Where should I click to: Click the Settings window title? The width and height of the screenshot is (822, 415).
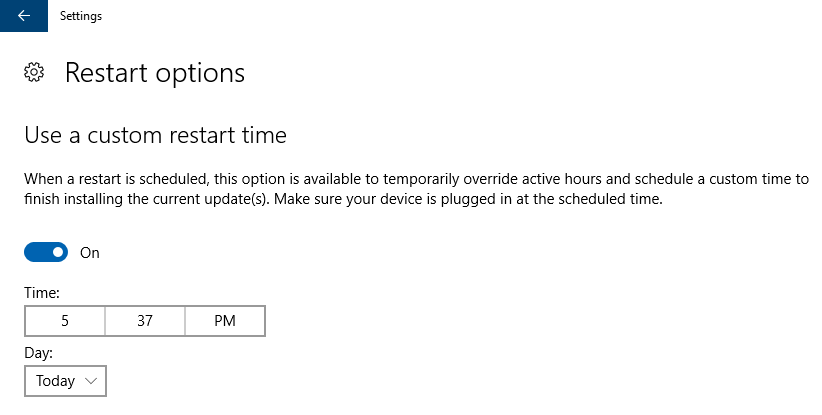(81, 16)
